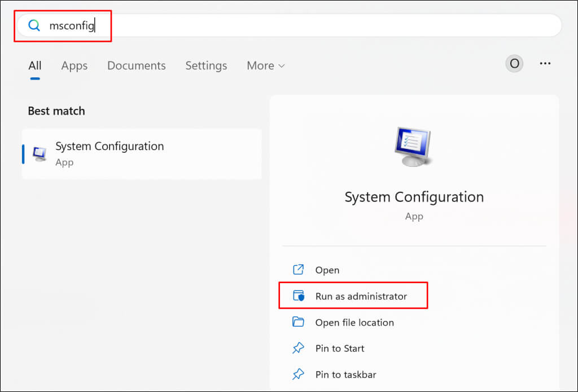Click the large System Configuration monitor icon
The image size is (578, 392).
click(414, 146)
